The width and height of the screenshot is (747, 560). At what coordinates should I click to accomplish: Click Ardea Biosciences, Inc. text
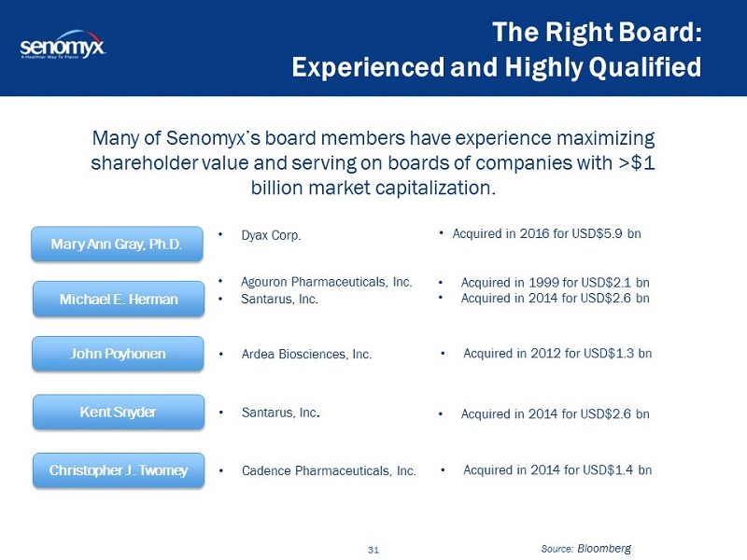(x=306, y=355)
